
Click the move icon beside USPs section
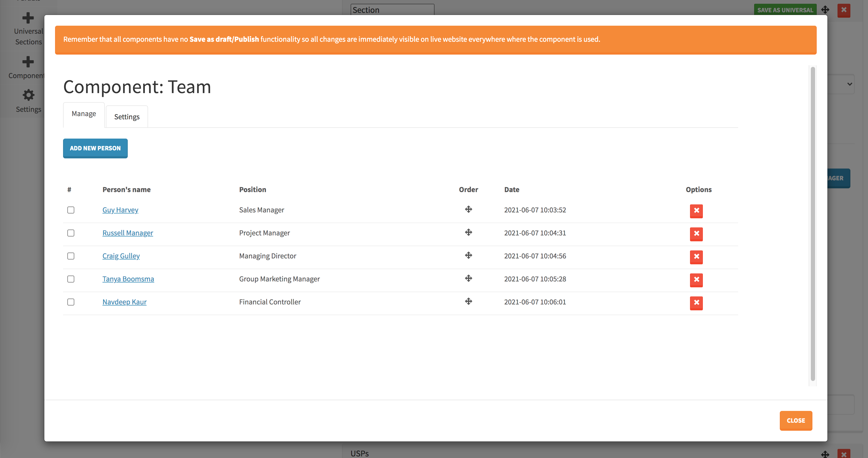[826, 454]
